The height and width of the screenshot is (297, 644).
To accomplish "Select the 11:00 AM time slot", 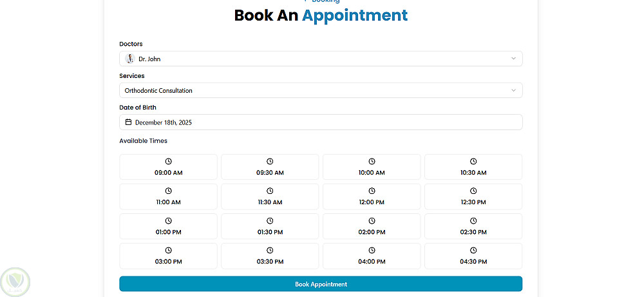I will (168, 196).
